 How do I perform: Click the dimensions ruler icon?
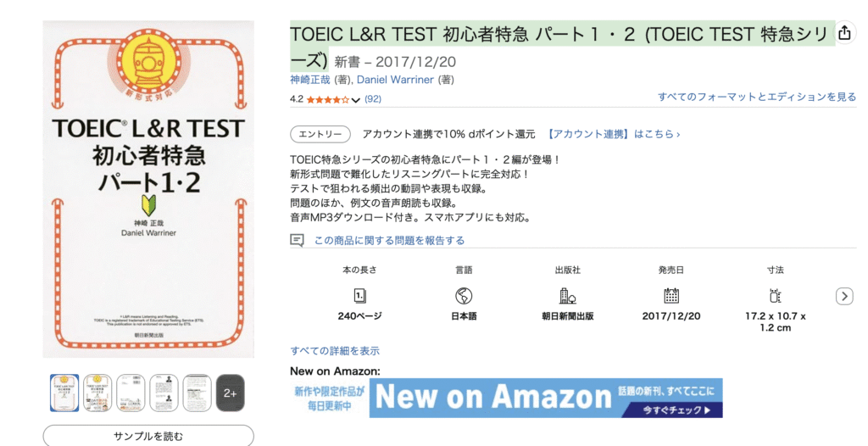point(775,296)
